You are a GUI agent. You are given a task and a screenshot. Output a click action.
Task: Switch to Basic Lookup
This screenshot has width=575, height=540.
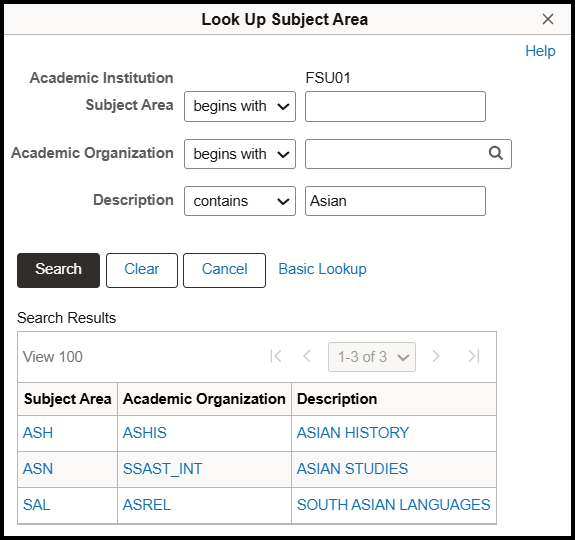322,269
